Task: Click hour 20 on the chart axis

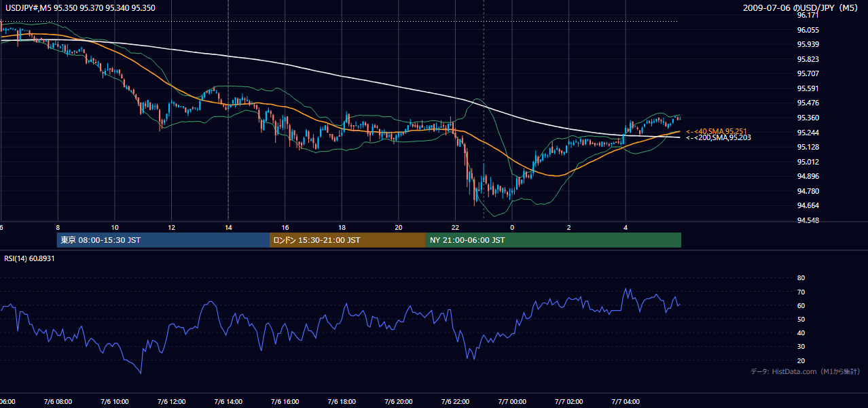Action: pyautogui.click(x=399, y=228)
